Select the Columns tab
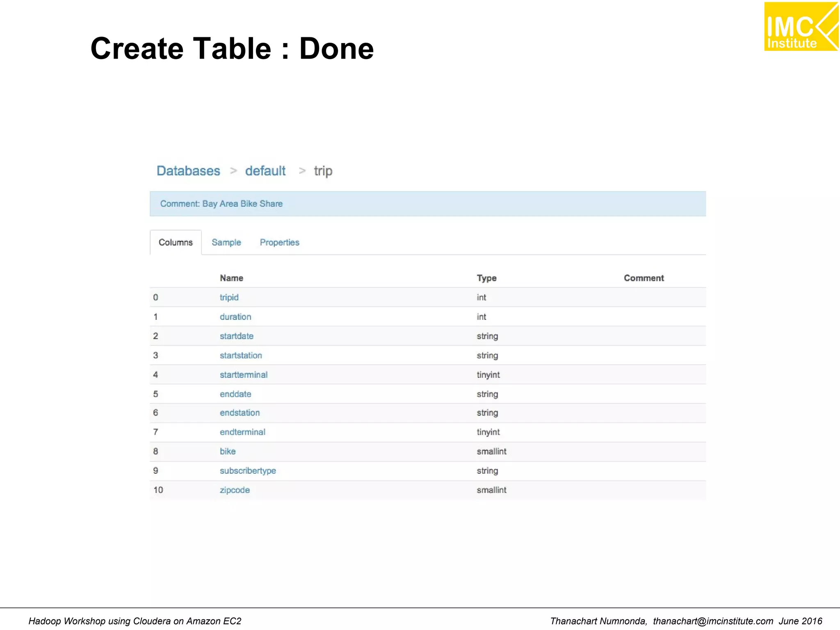This screenshot has height=630, width=840. pos(176,242)
